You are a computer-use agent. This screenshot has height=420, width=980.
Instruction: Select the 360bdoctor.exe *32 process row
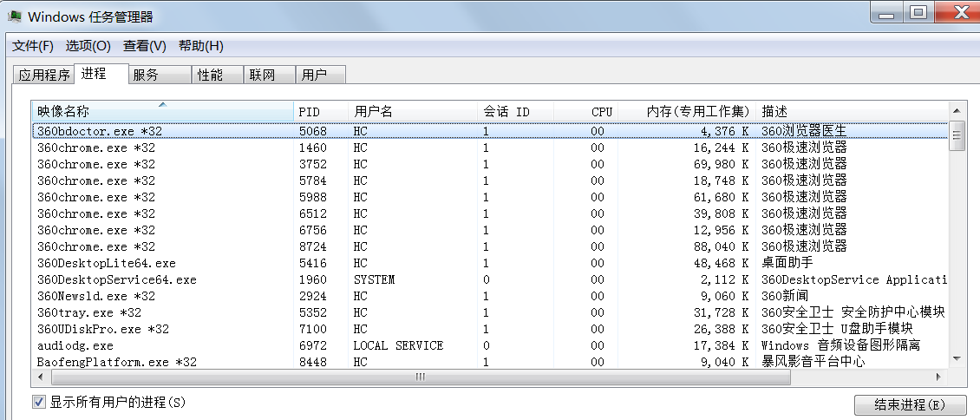(490, 131)
